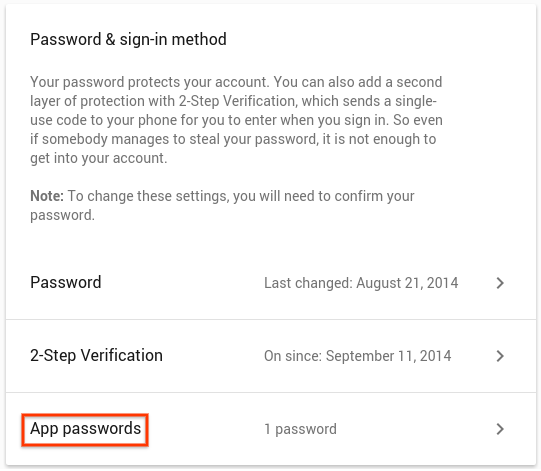Click the 1 password count text
The width and height of the screenshot is (541, 471).
pyautogui.click(x=300, y=430)
